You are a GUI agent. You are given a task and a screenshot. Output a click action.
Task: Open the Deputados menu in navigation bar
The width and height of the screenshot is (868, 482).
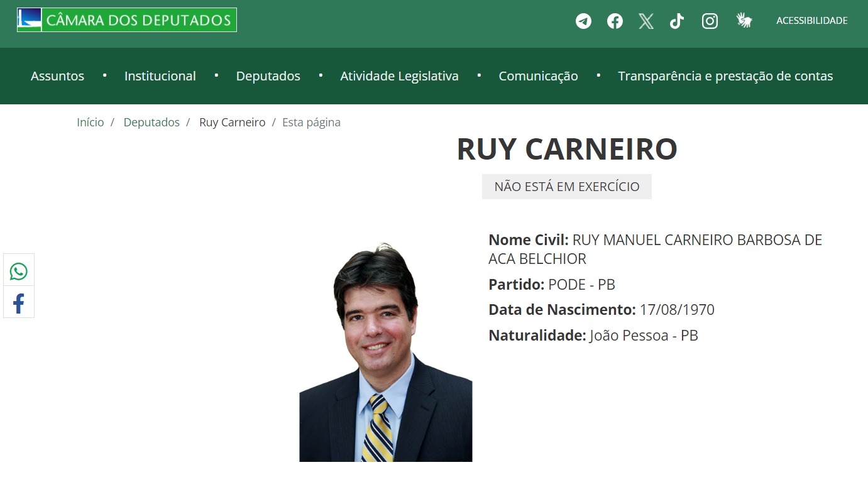point(268,76)
